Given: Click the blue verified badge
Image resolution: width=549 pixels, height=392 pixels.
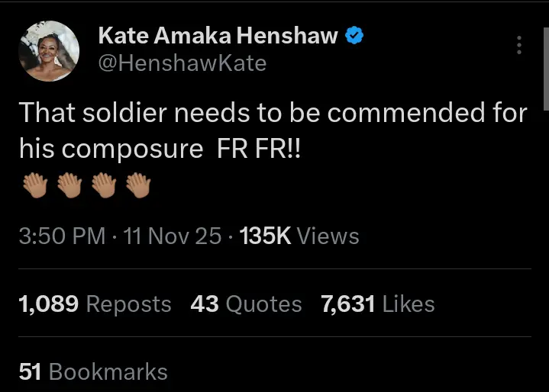Looking at the screenshot, I should tap(355, 35).
